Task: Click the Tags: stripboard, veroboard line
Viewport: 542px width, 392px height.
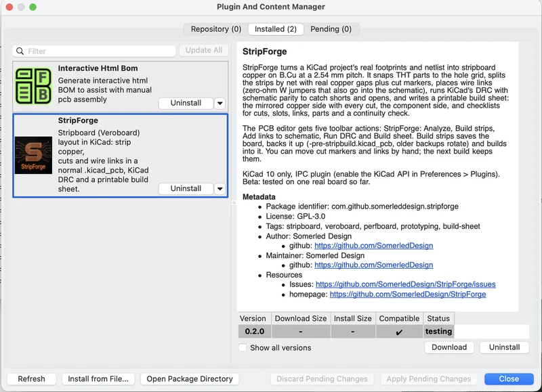Action: [x=373, y=226]
